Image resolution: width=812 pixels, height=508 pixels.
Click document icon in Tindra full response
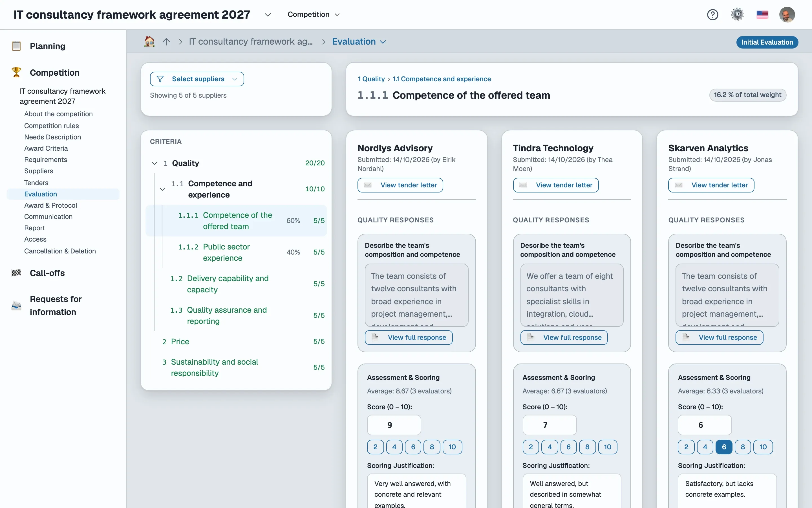[x=531, y=337]
